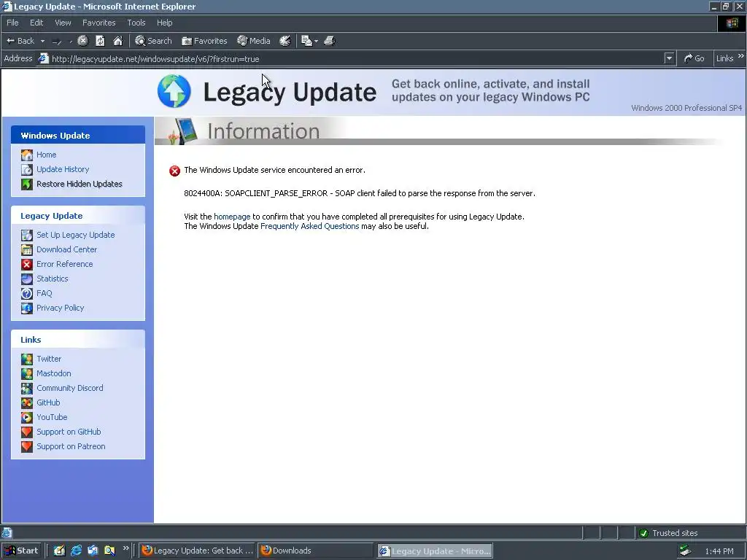
Task: Open the Mail dropdown arrow
Action: 317,41
